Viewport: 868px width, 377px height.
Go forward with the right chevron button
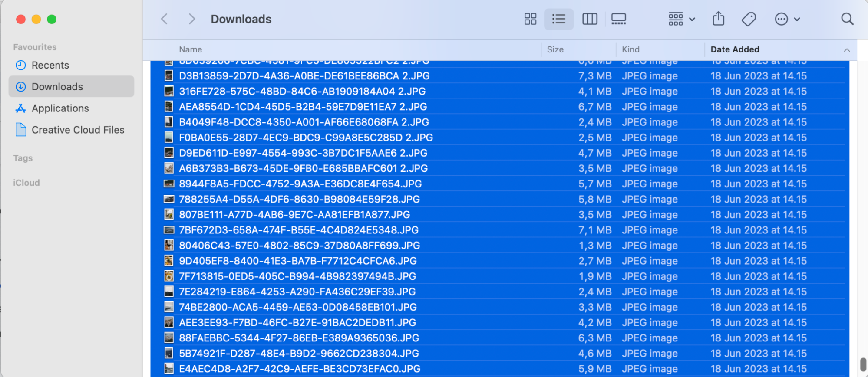click(x=191, y=19)
